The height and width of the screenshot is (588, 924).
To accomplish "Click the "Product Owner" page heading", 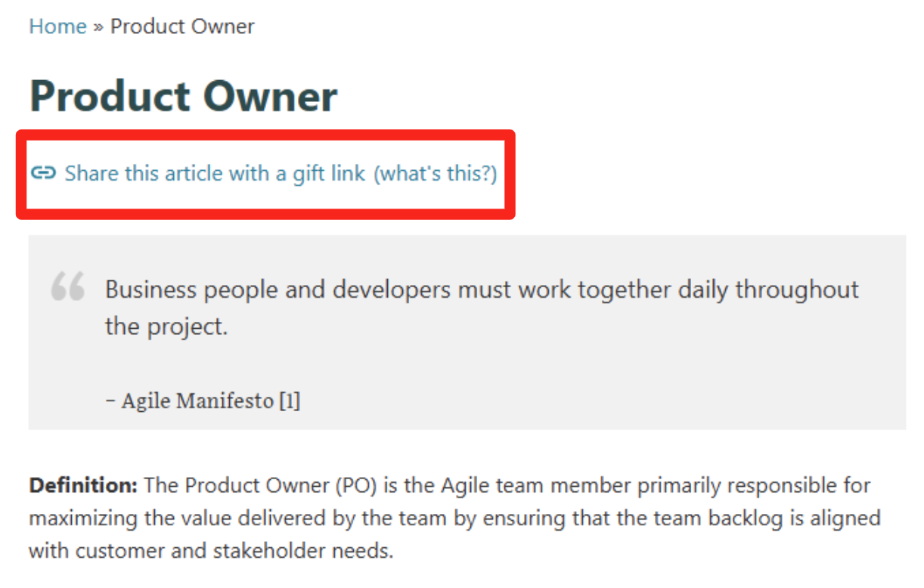I will tap(183, 97).
